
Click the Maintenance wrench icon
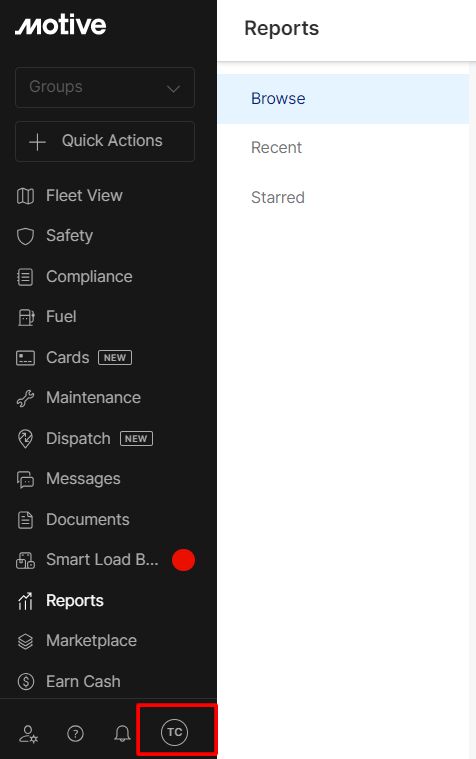25,398
